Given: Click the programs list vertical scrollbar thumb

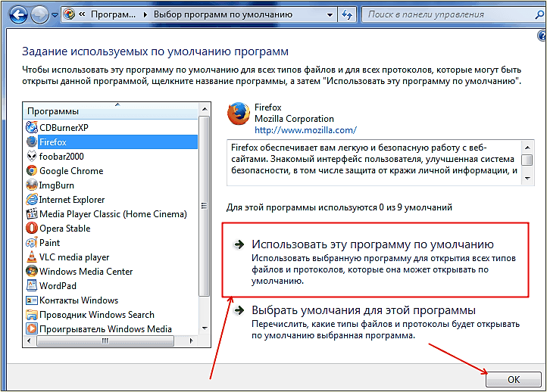Looking at the screenshot, I should [x=205, y=206].
